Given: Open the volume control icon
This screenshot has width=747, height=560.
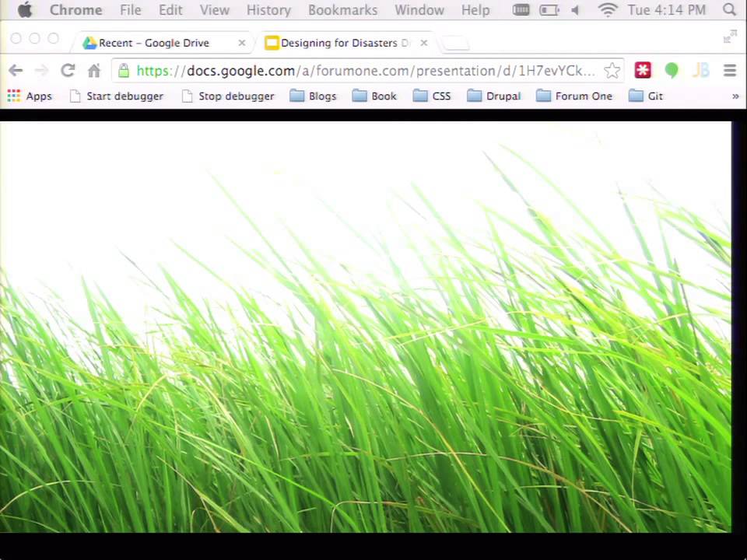Looking at the screenshot, I should (576, 9).
